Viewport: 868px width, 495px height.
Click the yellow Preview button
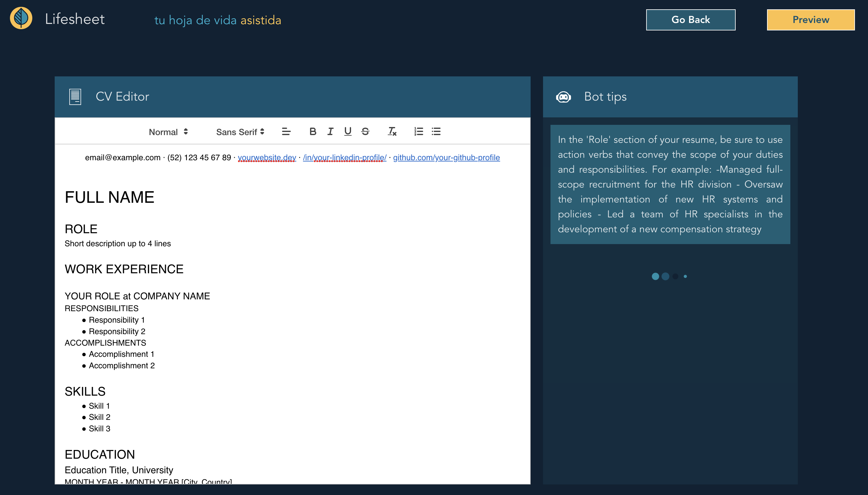(x=811, y=20)
